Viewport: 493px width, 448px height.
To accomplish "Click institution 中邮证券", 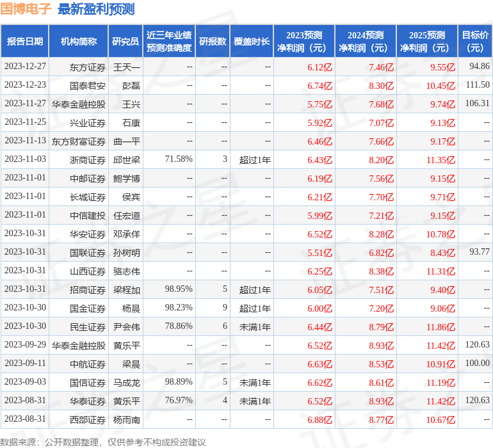I will [x=88, y=179].
